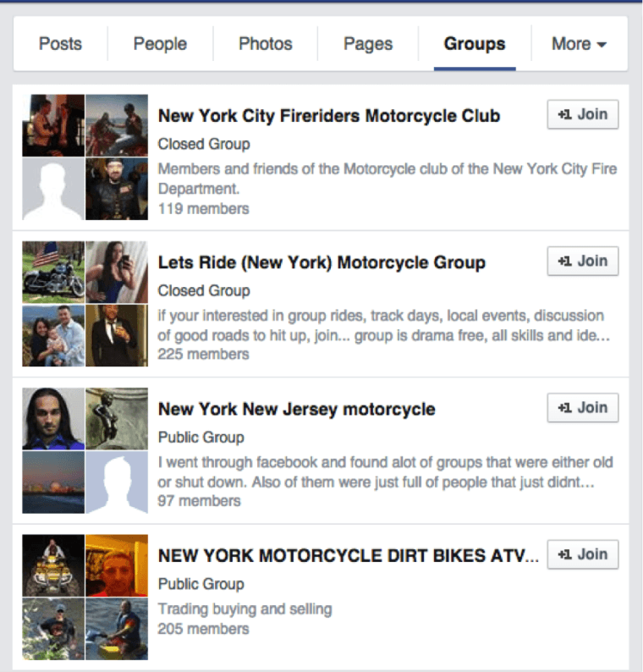Join New York City Fireriders Motorcycle Club
Screen dimensions: 643x672
583,114
